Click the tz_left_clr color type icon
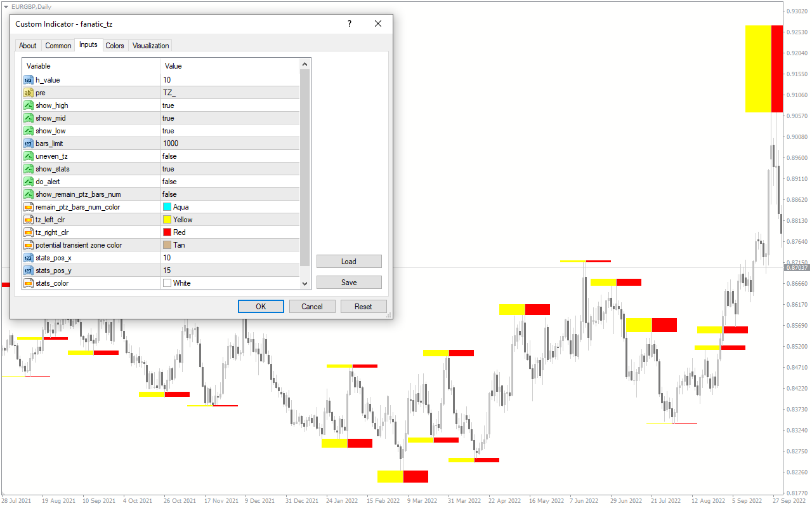Screen dimensions: 812x508 click(x=28, y=220)
